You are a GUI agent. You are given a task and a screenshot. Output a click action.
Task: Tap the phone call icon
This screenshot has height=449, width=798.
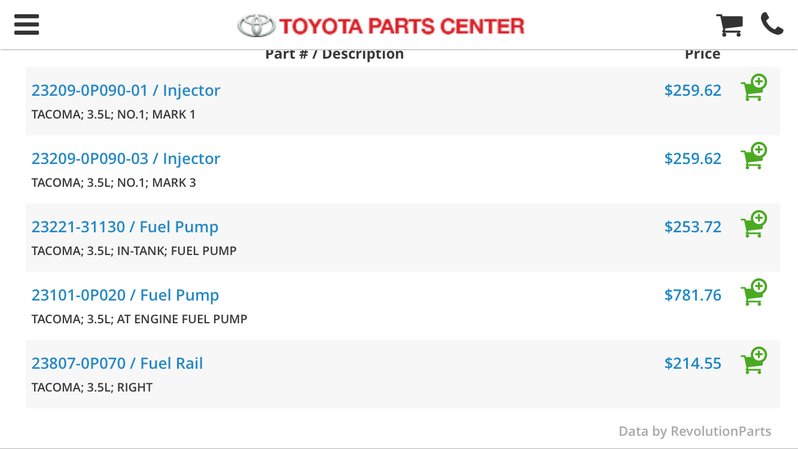pyautogui.click(x=772, y=24)
